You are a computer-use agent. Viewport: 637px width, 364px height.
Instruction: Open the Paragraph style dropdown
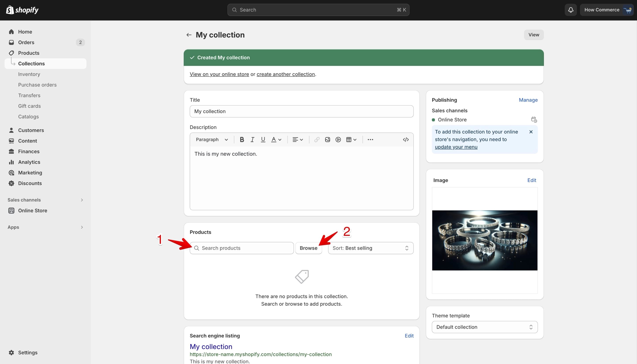click(212, 139)
